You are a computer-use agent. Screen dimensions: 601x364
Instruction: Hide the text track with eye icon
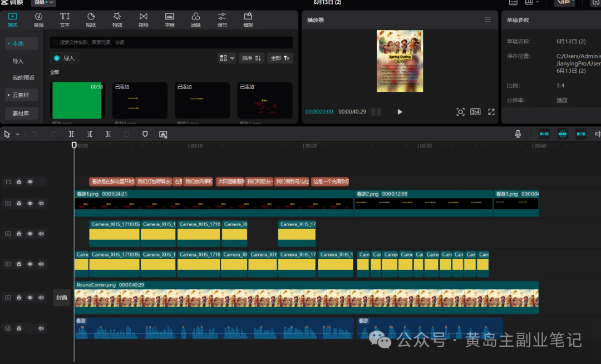tap(30, 181)
